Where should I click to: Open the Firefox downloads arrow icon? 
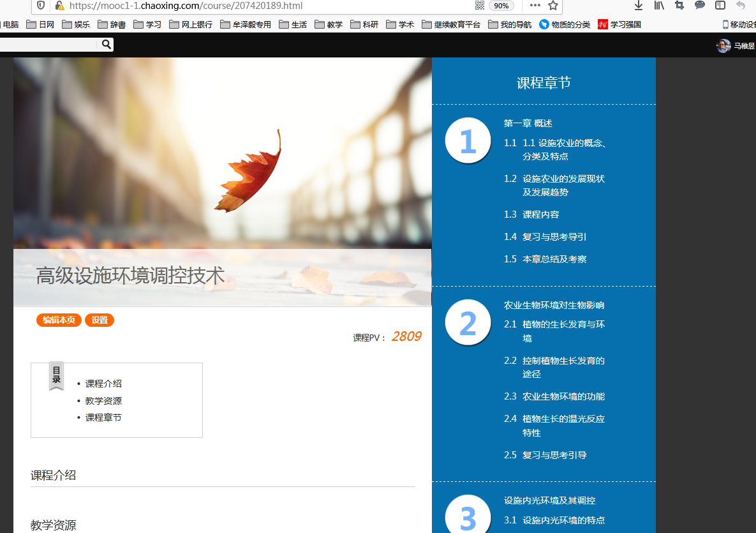[638, 6]
